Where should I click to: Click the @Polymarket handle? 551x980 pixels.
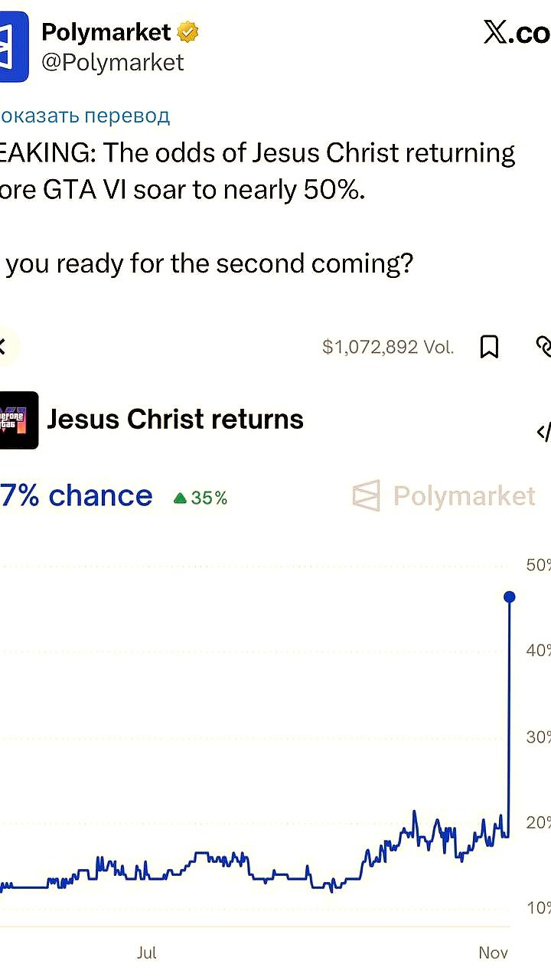(x=112, y=62)
